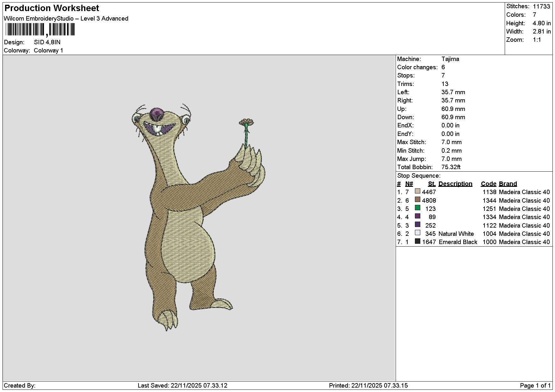Click the Machine value Tajima

pos(450,59)
